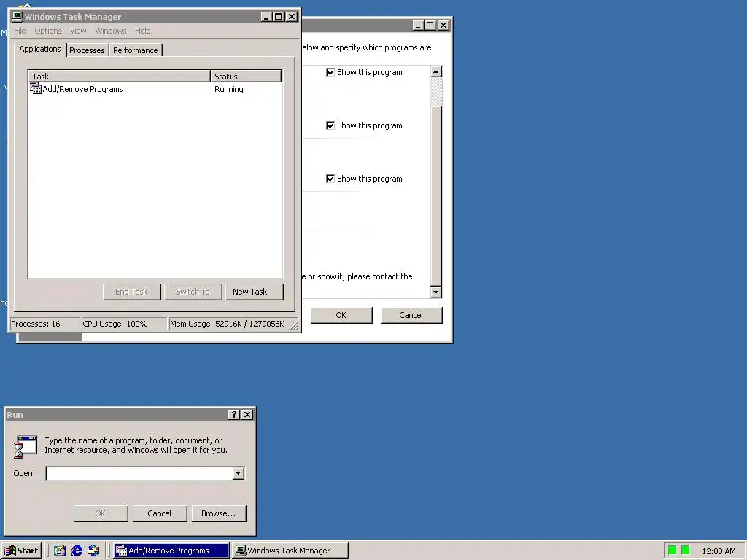Click Browse... in the Run dialog
The image size is (747, 560).
point(219,513)
